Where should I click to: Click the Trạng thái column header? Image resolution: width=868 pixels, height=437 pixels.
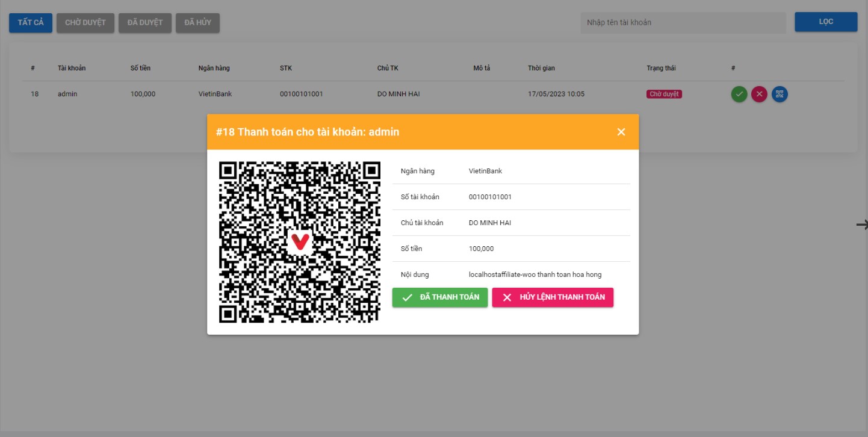[661, 68]
